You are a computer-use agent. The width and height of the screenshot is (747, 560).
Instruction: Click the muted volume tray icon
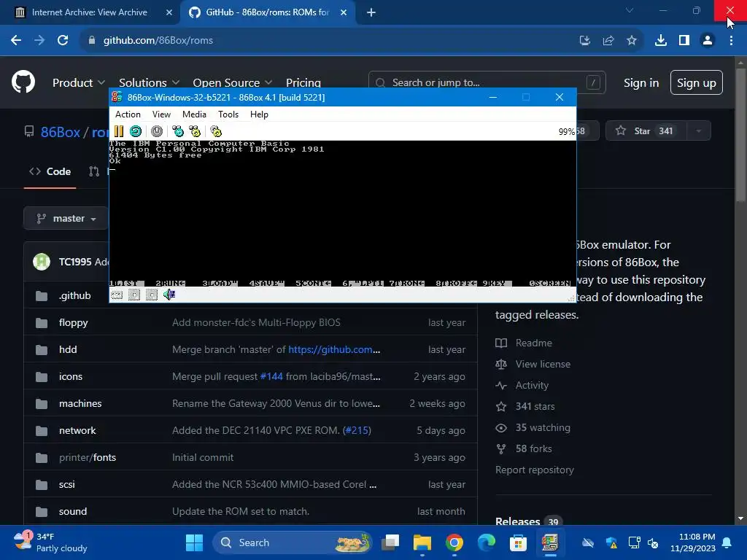[x=653, y=542]
